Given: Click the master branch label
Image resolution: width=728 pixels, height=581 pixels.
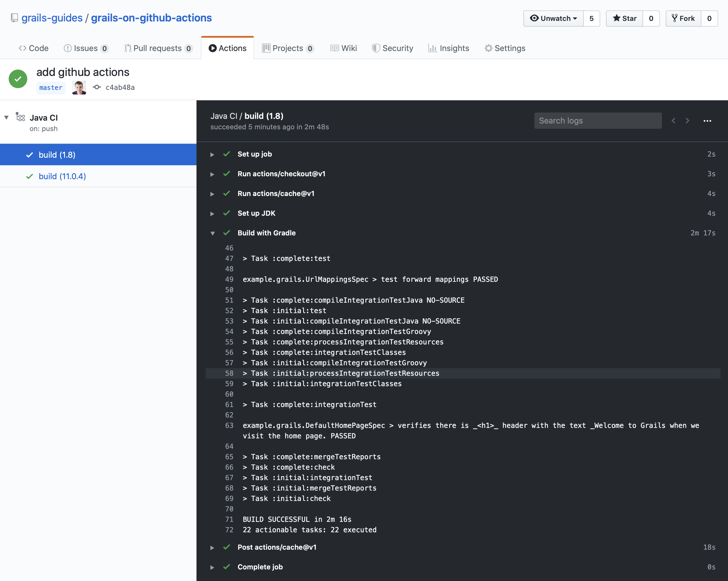Looking at the screenshot, I should [51, 88].
